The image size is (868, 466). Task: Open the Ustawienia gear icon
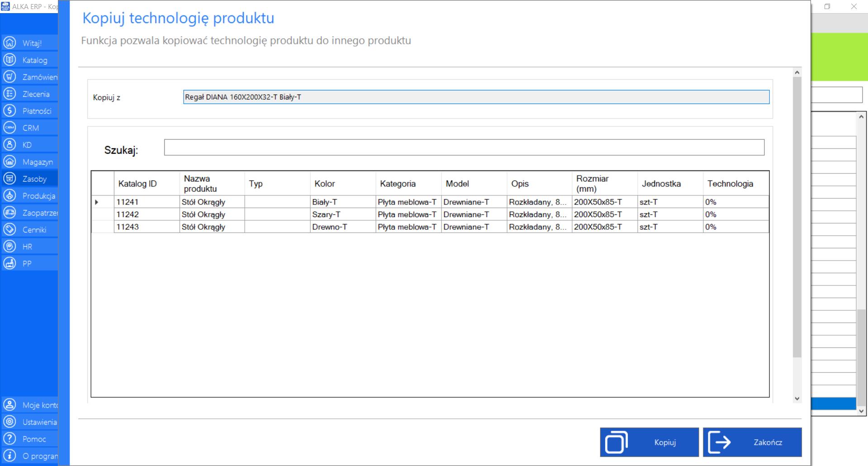tap(9, 422)
